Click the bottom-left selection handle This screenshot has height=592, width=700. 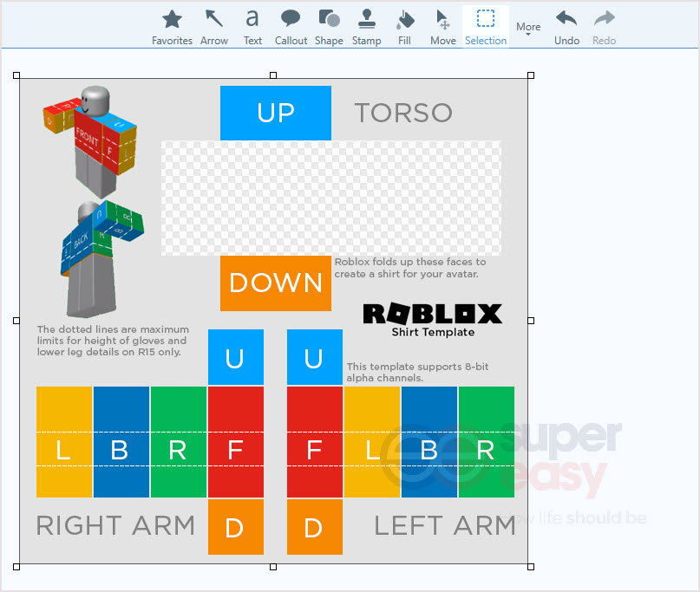pyautogui.click(x=16, y=567)
